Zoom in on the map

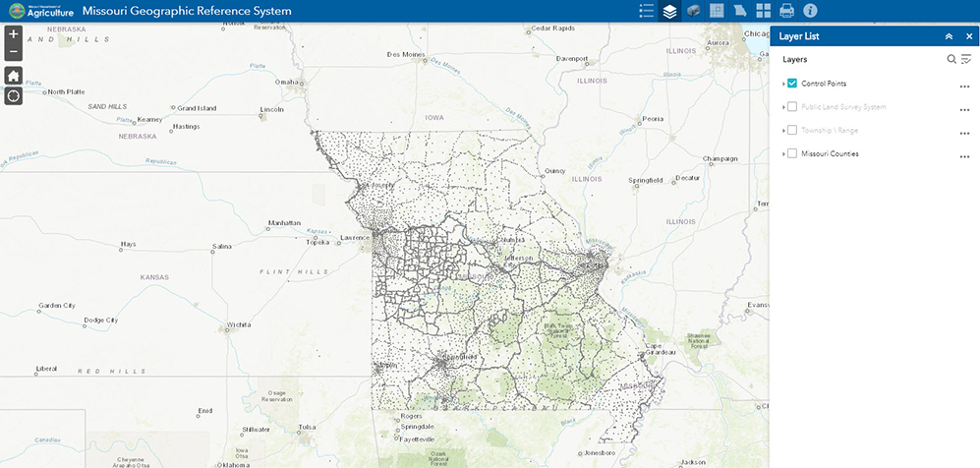[13, 33]
